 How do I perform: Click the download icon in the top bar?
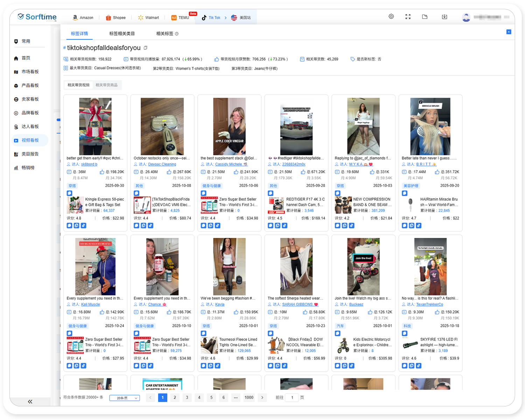coord(444,16)
